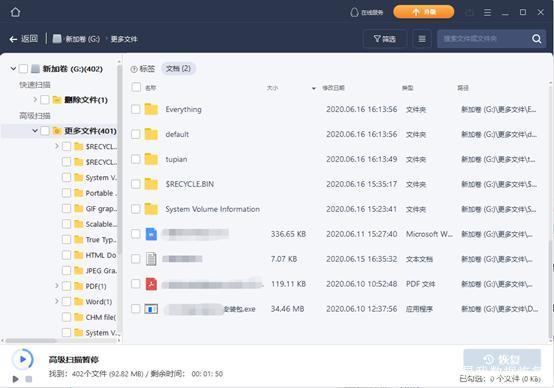The width and height of the screenshot is (554, 388).
Task: Click the default folder icon
Action: [151, 134]
